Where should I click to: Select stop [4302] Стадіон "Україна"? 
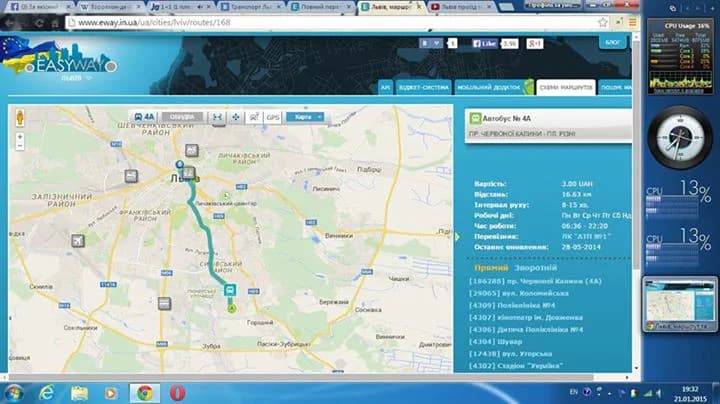click(516, 366)
